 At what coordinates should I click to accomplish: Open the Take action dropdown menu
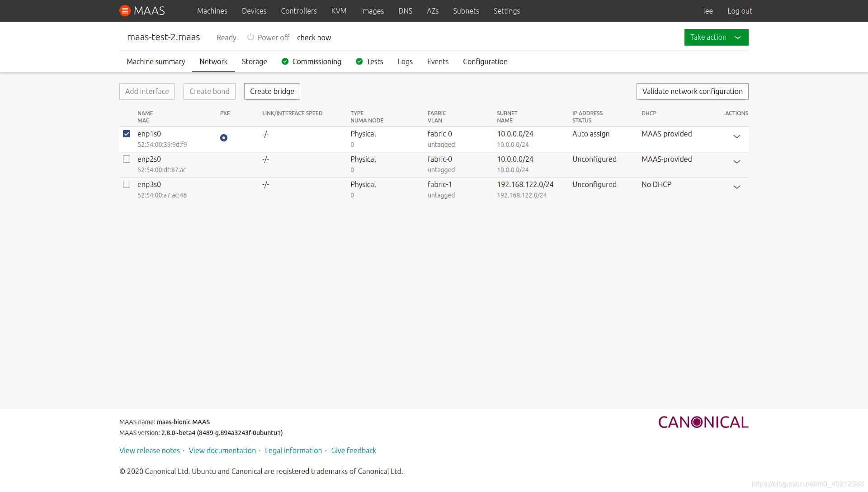click(716, 37)
